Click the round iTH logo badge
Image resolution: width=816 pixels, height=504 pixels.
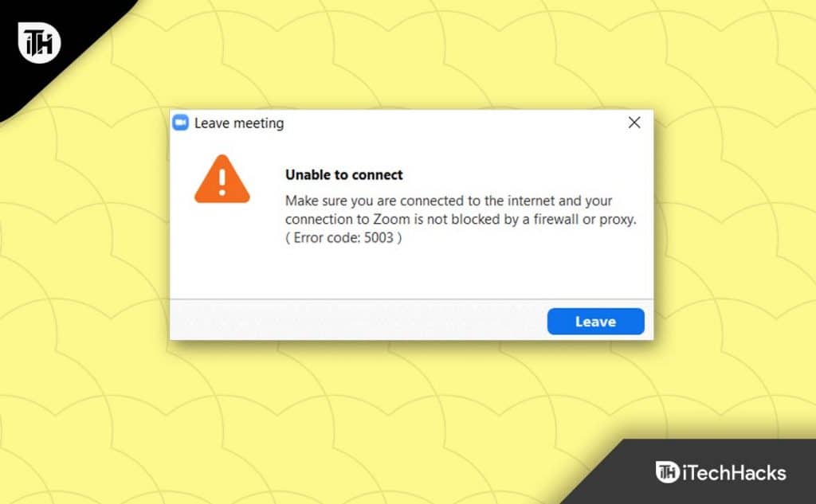(x=40, y=43)
